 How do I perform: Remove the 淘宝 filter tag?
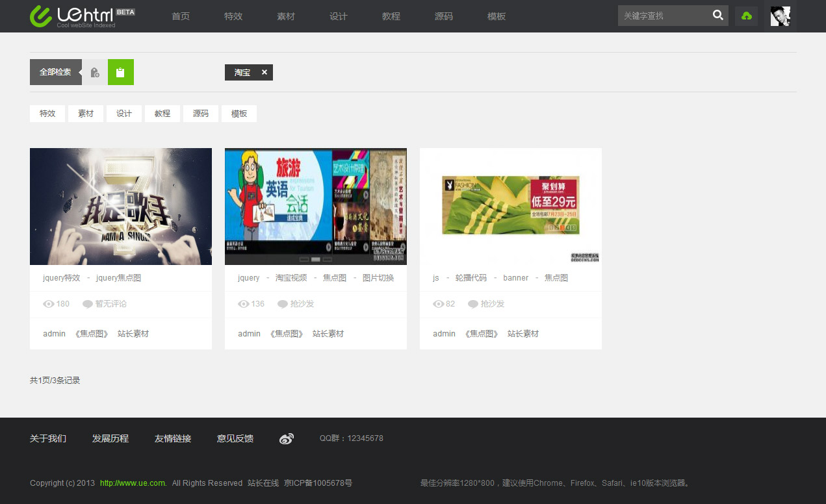[265, 73]
